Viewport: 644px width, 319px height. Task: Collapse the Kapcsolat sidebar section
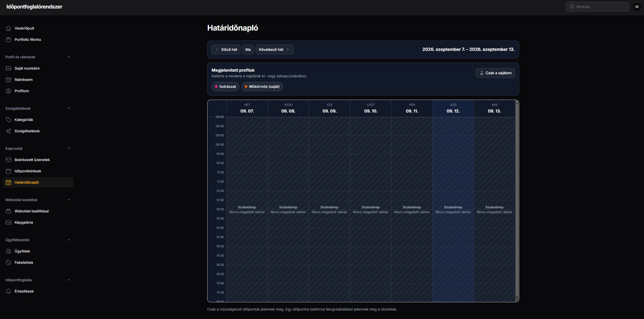pos(68,148)
